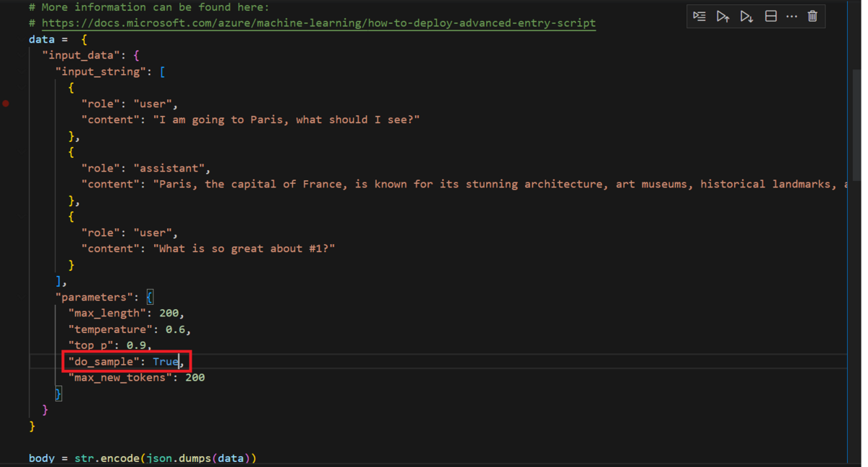Click the blue closing brace of parameters

pyautogui.click(x=59, y=394)
